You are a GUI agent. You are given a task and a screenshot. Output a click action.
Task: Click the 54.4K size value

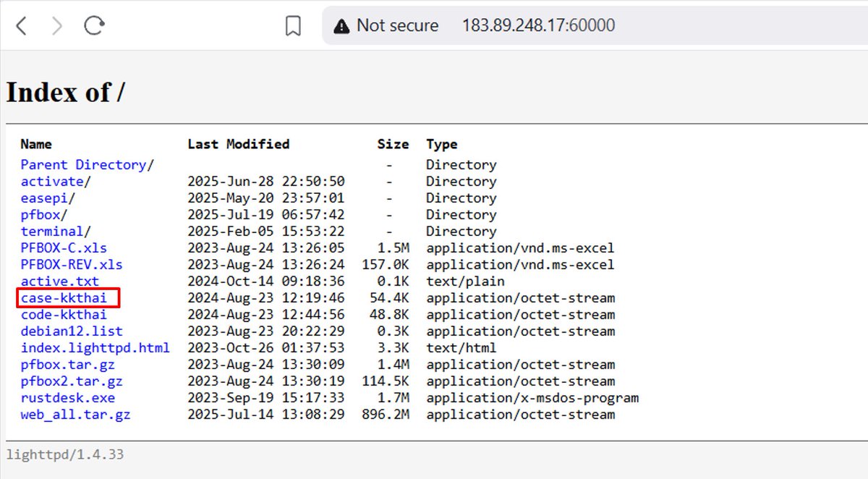pyautogui.click(x=389, y=298)
